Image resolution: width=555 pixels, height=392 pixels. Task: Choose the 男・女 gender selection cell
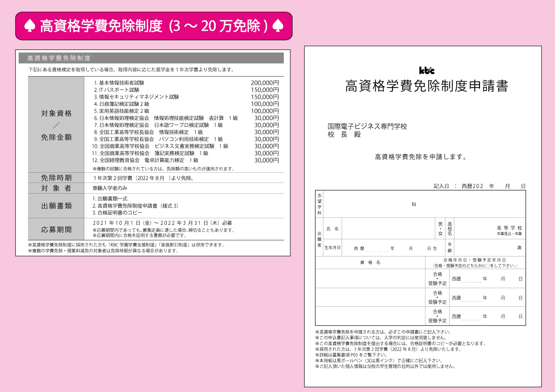(440, 229)
